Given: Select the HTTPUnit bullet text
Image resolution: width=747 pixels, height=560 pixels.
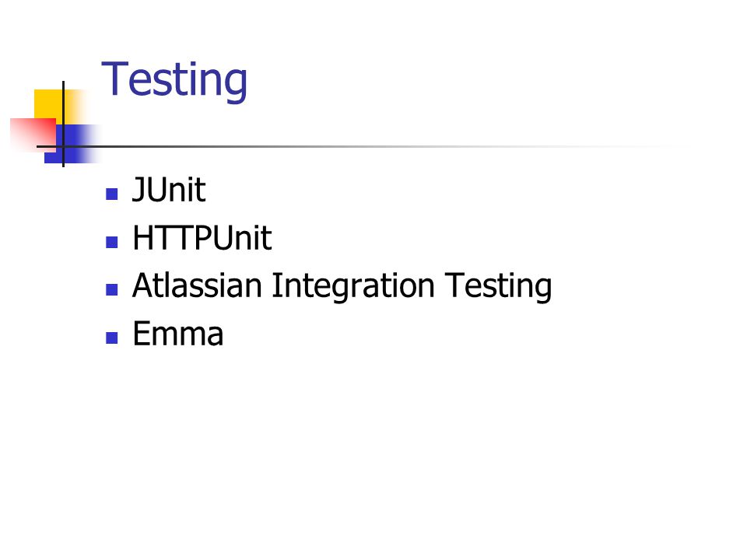Looking at the screenshot, I should [202, 238].
